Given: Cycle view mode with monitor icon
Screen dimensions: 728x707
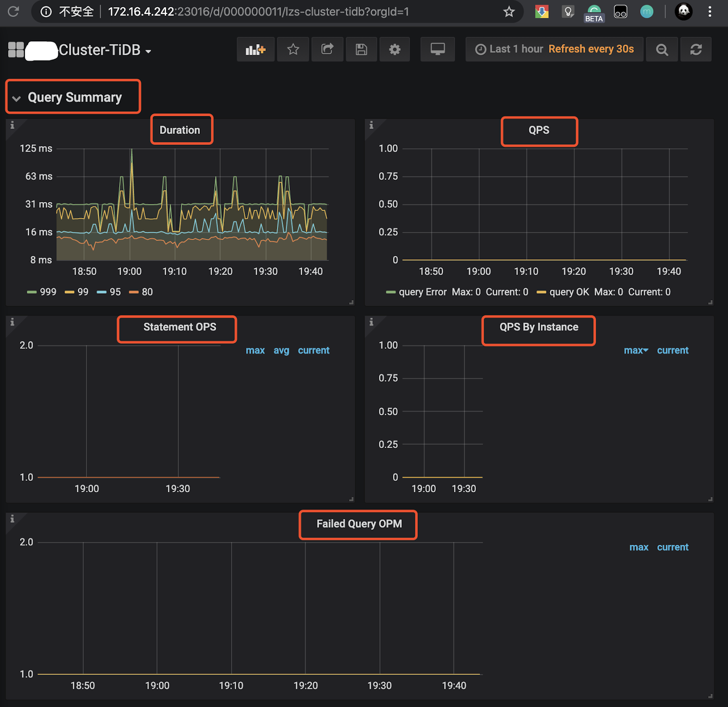Looking at the screenshot, I should [x=437, y=49].
